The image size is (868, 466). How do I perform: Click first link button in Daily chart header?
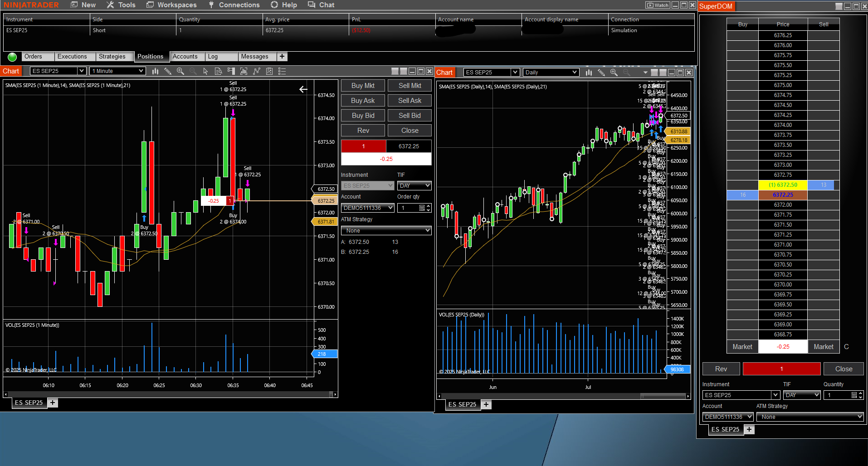coord(654,73)
